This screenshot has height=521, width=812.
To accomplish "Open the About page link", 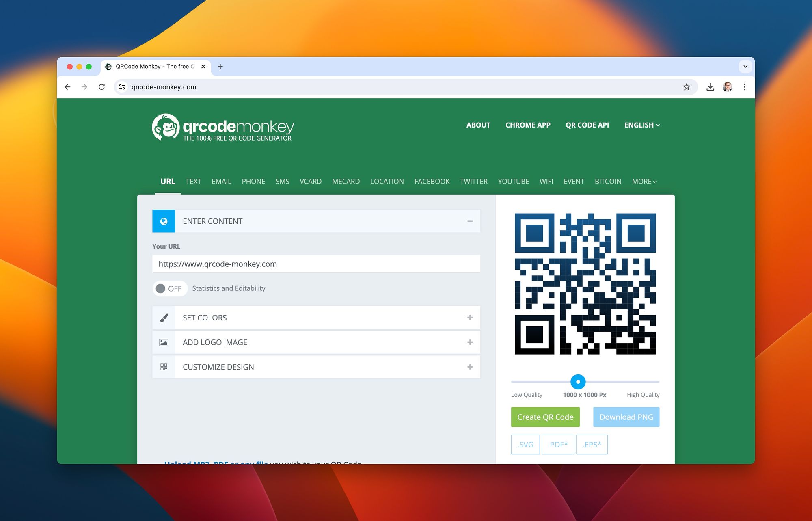I will (x=478, y=125).
